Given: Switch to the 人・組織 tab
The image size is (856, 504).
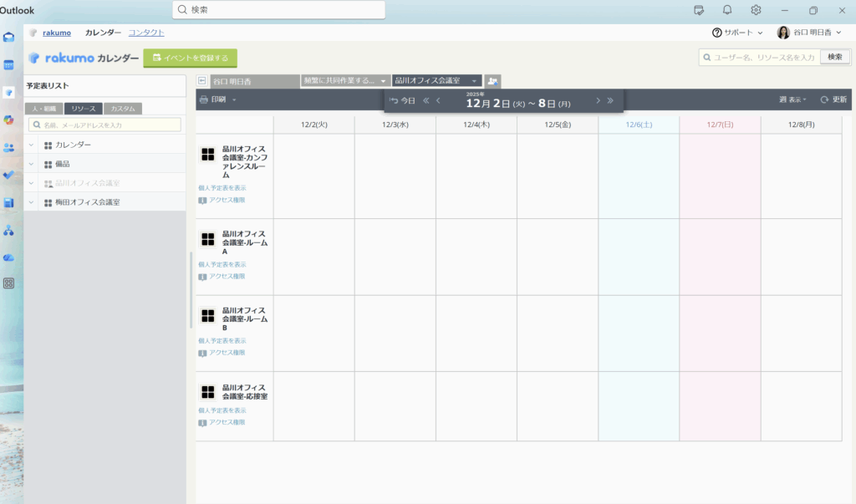Looking at the screenshot, I should click(43, 109).
